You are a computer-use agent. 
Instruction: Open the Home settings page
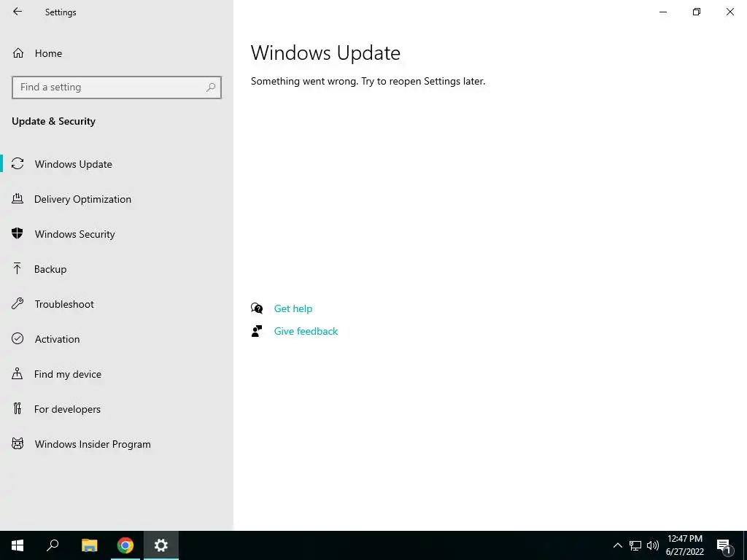click(117, 53)
